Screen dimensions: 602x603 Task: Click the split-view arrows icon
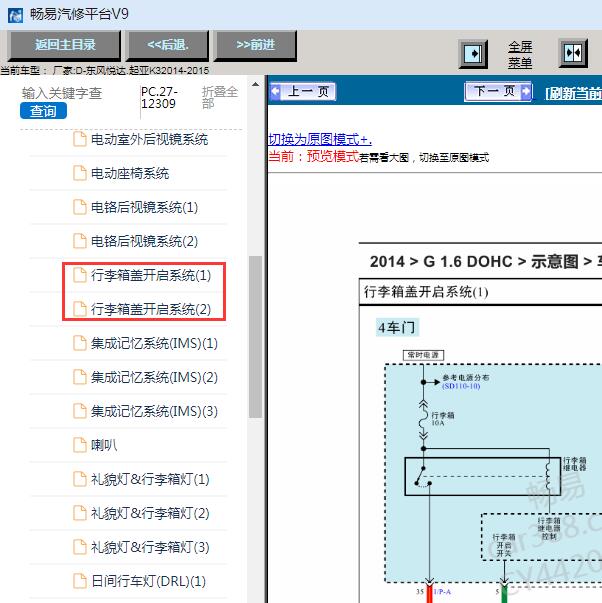573,53
